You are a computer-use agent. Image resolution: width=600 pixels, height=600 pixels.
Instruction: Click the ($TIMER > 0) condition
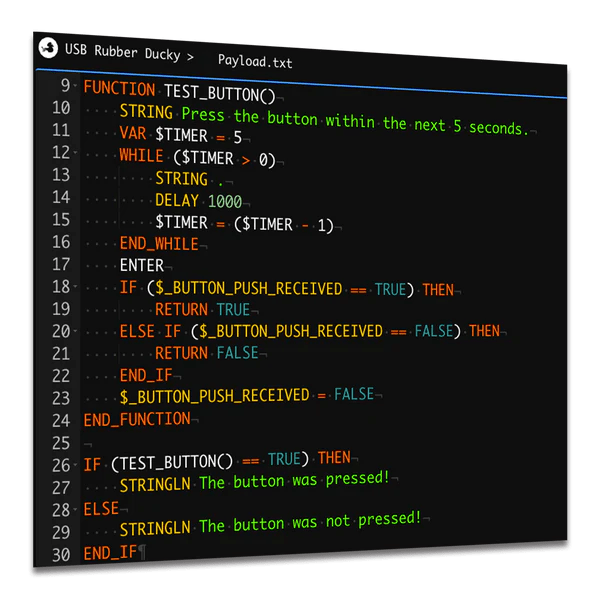[x=224, y=158]
